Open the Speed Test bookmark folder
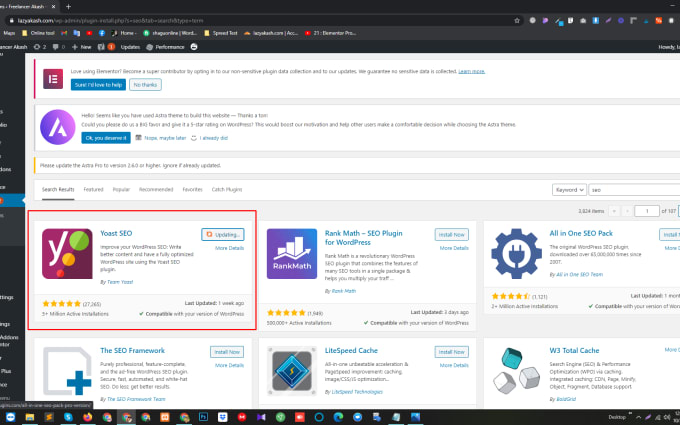Viewport: 680px width, 425px height. (220, 33)
